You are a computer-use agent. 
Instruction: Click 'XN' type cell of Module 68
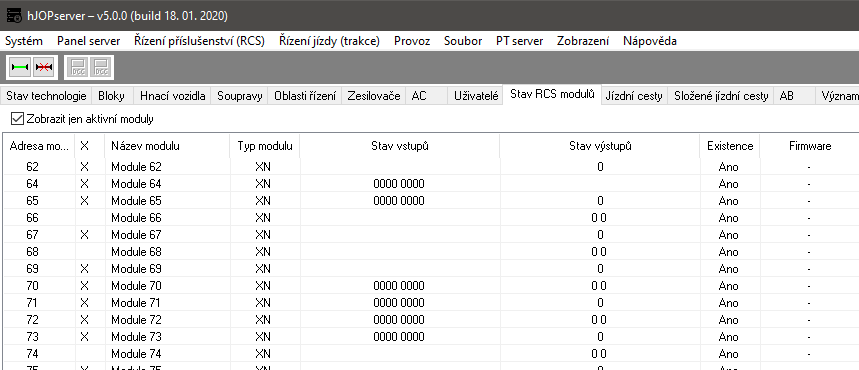263,252
